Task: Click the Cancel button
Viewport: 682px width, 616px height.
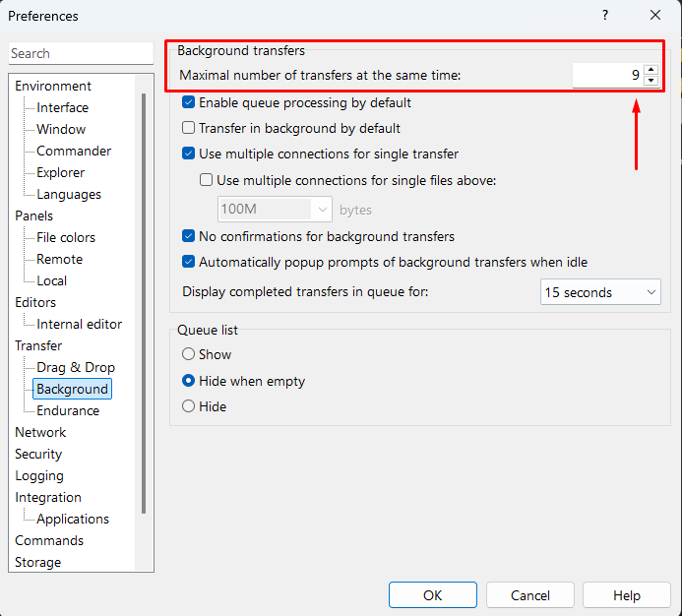Action: (x=530, y=595)
